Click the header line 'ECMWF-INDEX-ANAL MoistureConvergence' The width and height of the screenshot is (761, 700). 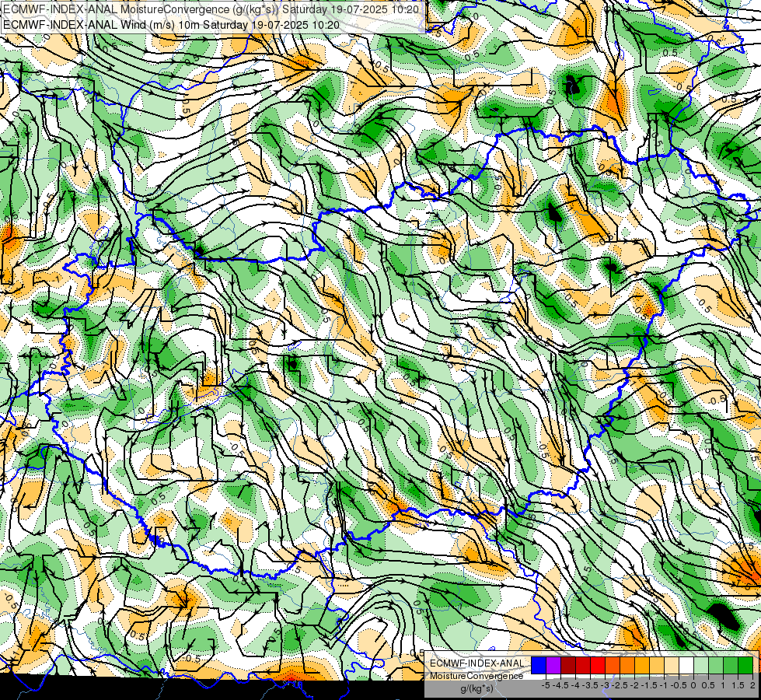[211, 9]
